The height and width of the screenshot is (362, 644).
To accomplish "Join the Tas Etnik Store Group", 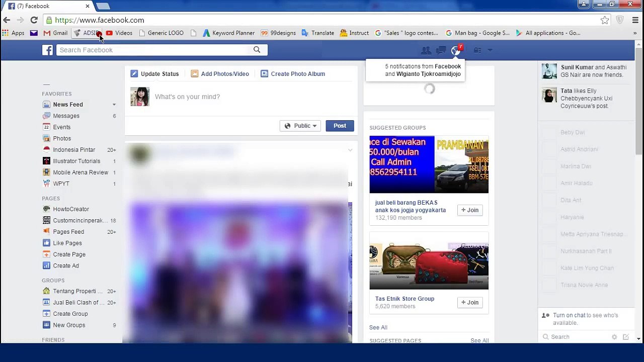I will click(x=470, y=302).
